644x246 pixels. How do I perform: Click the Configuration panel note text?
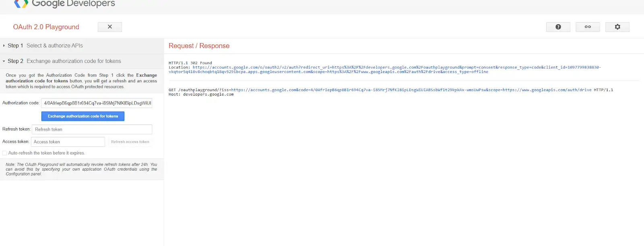click(81, 169)
